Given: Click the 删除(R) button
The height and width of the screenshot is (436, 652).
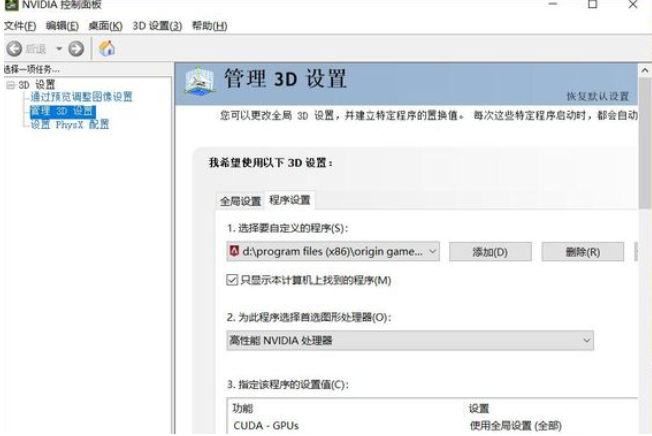Looking at the screenshot, I should pos(583,252).
